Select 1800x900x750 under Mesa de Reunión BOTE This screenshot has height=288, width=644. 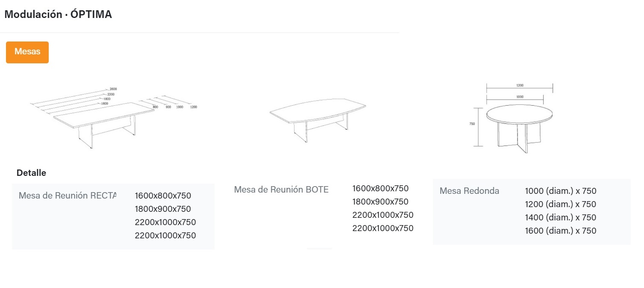[380, 202]
